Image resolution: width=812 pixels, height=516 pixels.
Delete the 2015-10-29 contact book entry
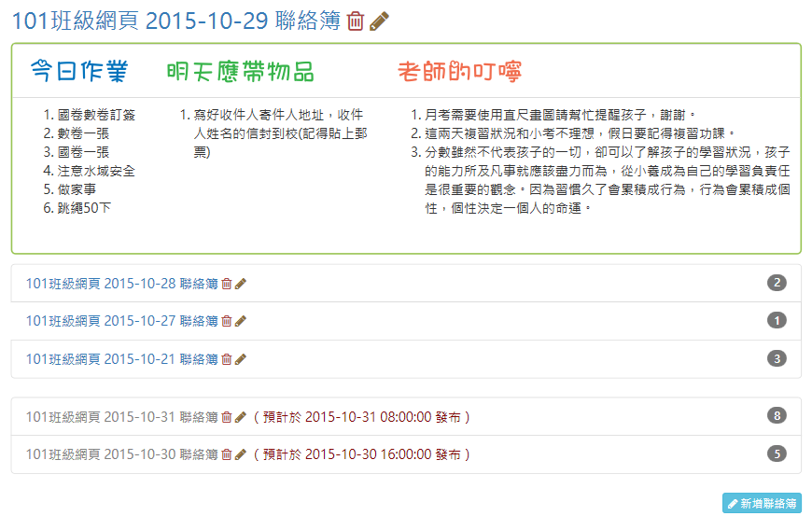(355, 21)
